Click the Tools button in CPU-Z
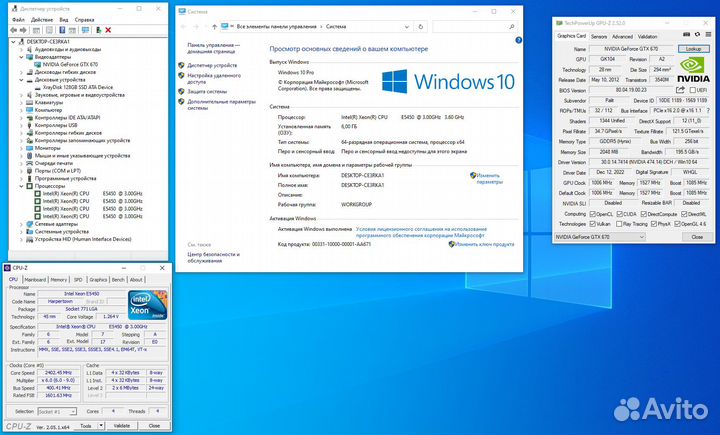 point(86,426)
